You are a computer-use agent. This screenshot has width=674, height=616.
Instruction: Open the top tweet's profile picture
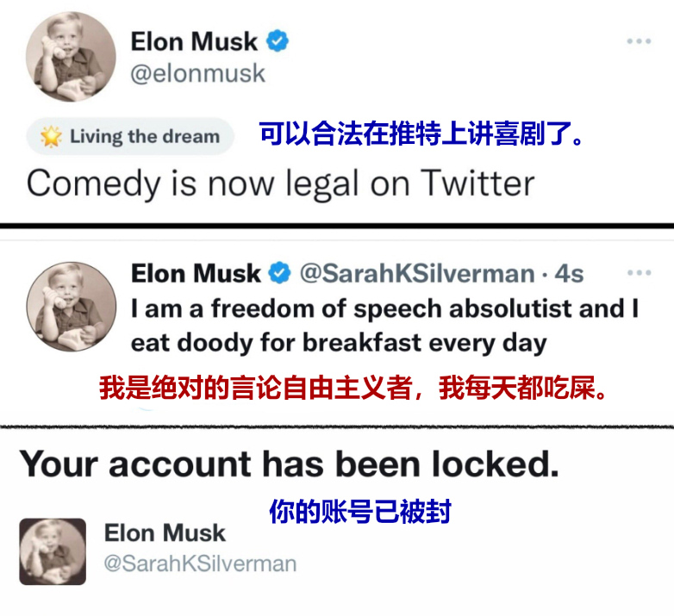(x=71, y=57)
